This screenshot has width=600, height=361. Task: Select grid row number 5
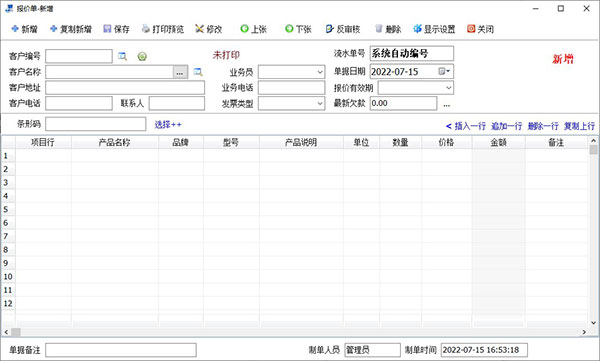pos(8,209)
